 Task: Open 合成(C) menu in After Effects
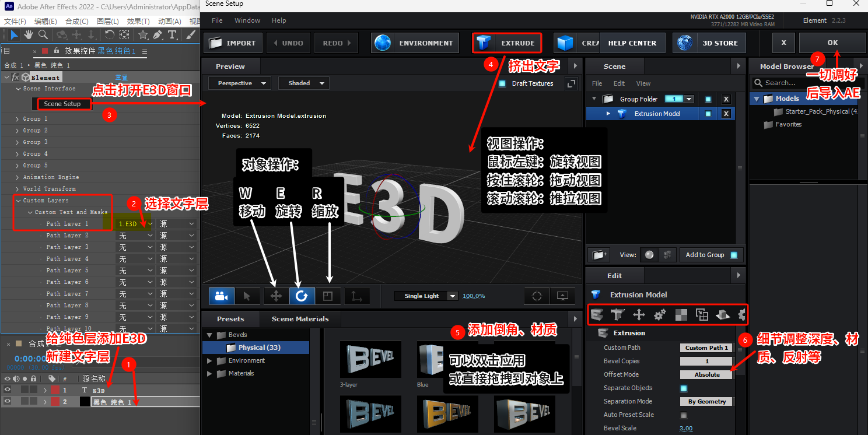(x=76, y=22)
